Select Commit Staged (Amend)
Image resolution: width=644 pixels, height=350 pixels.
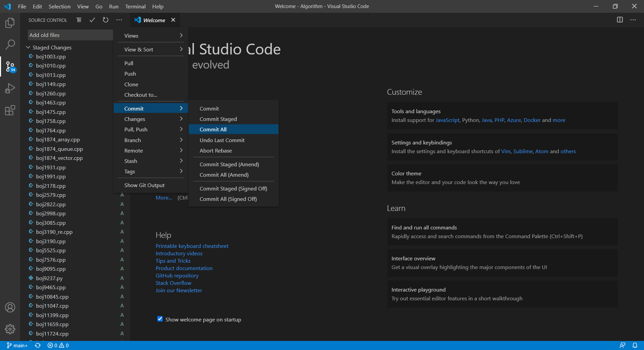(233, 164)
